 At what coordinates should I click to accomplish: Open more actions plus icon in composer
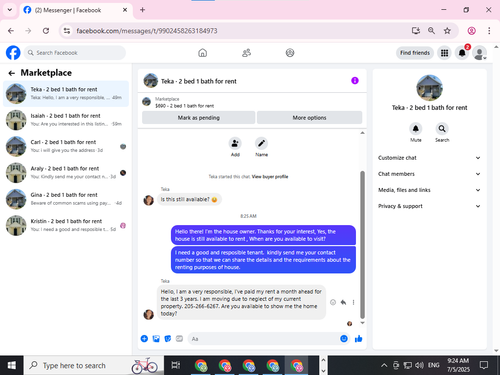(x=144, y=339)
